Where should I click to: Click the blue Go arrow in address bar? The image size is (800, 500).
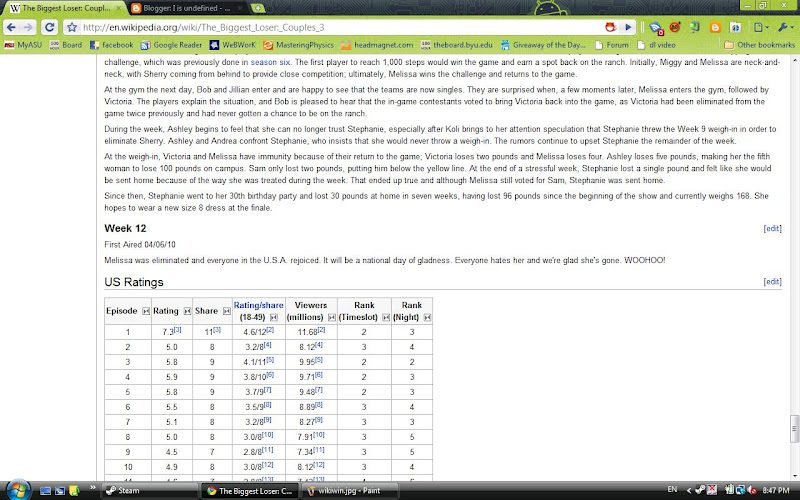click(628, 28)
